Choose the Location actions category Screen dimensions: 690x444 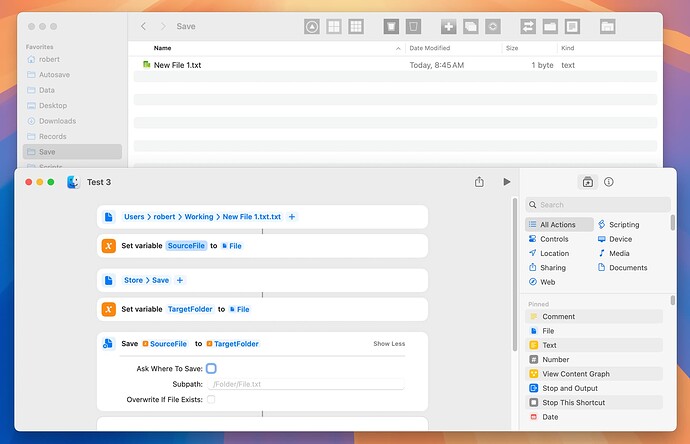point(532,254)
